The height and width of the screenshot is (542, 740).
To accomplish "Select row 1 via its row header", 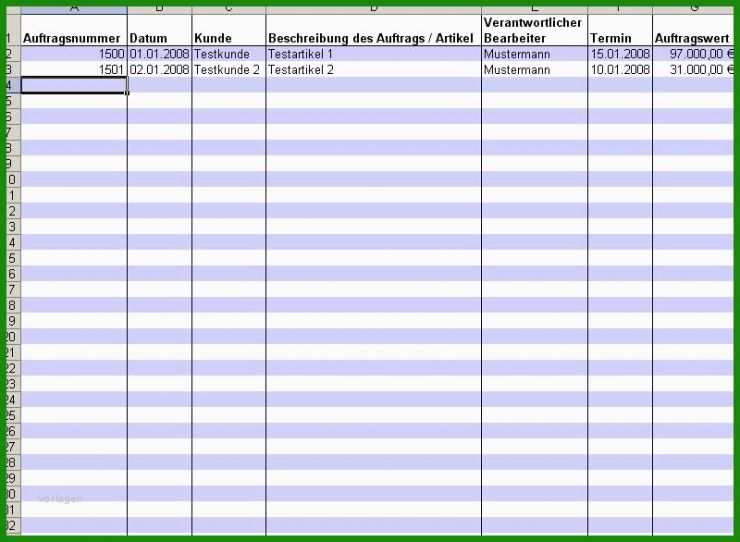I will (x=13, y=30).
